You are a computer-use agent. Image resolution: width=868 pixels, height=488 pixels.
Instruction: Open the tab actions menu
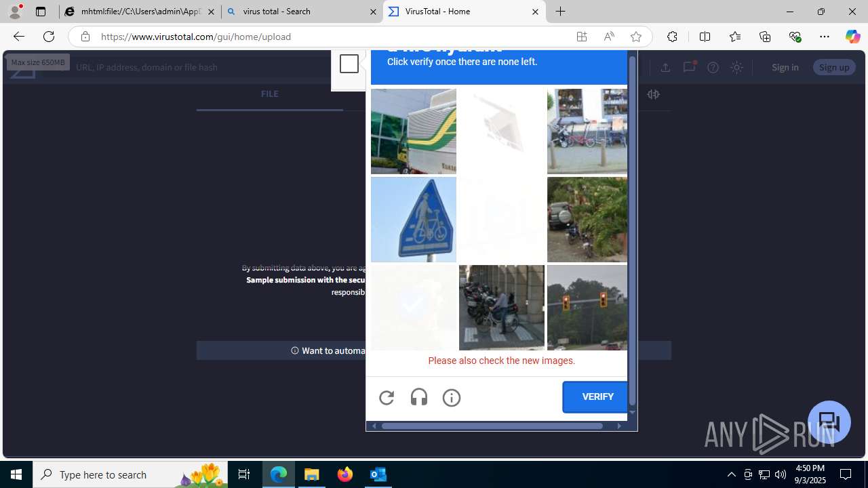(x=41, y=12)
